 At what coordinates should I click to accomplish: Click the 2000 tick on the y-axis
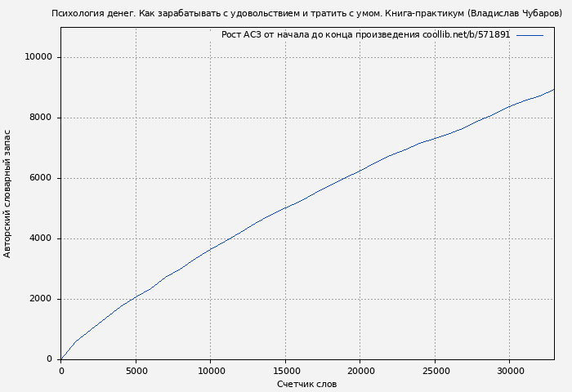click(x=40, y=299)
